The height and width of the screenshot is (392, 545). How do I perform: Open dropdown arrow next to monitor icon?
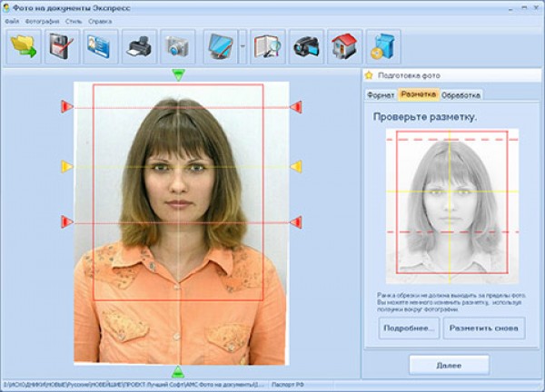[243, 45]
